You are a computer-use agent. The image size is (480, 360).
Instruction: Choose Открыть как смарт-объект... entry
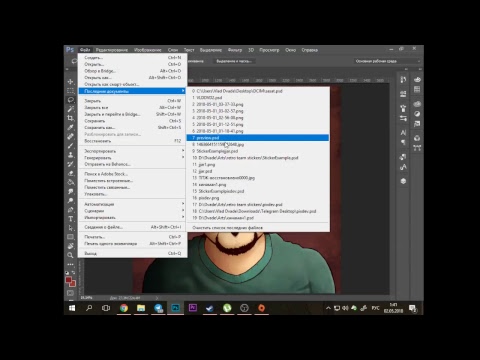(x=132, y=84)
